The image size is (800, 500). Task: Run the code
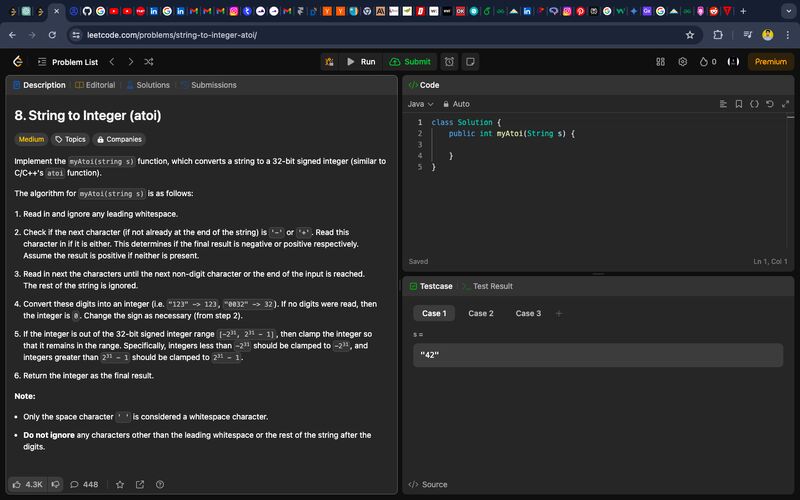361,62
